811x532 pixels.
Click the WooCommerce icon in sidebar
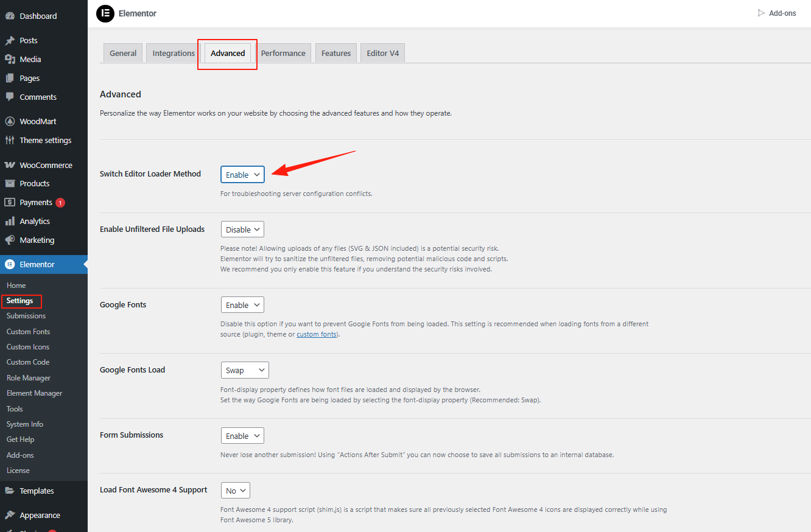point(10,165)
